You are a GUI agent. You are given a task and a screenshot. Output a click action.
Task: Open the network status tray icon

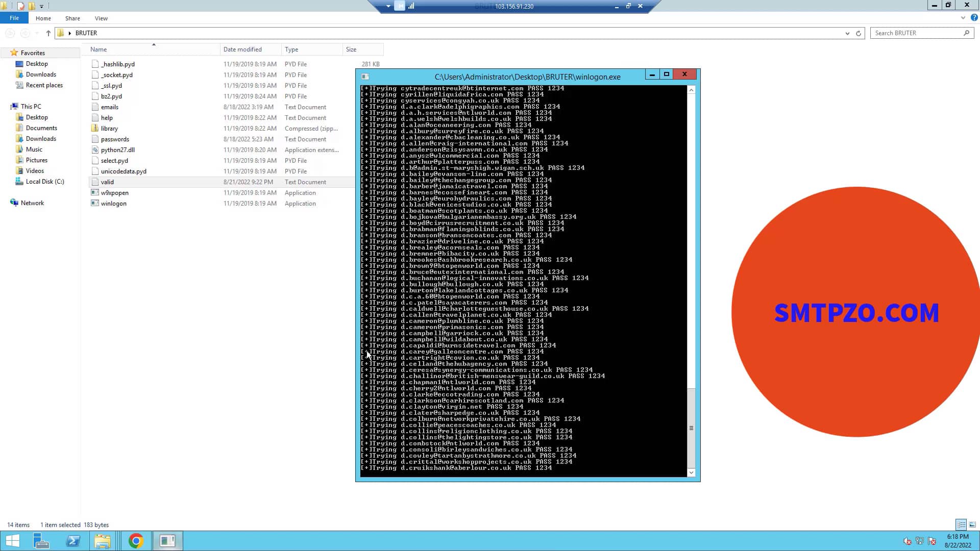(920, 542)
